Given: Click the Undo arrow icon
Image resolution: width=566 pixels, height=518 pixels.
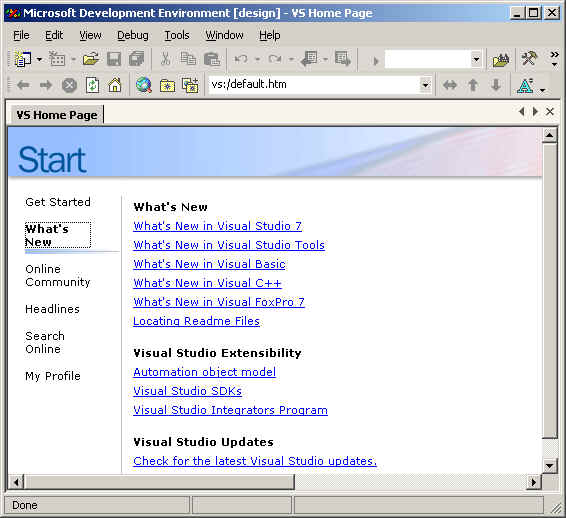Looking at the screenshot, I should (x=241, y=59).
